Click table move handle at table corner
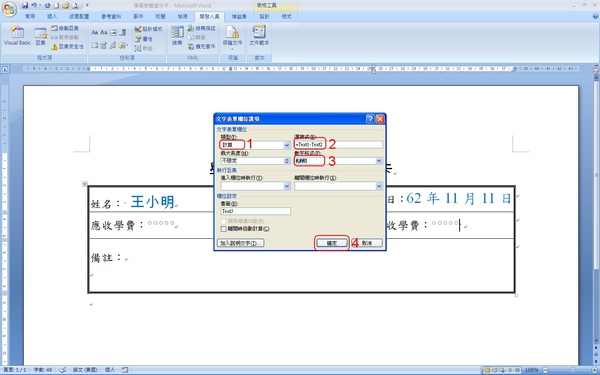Screen dimensions: 600x375 [85, 184]
